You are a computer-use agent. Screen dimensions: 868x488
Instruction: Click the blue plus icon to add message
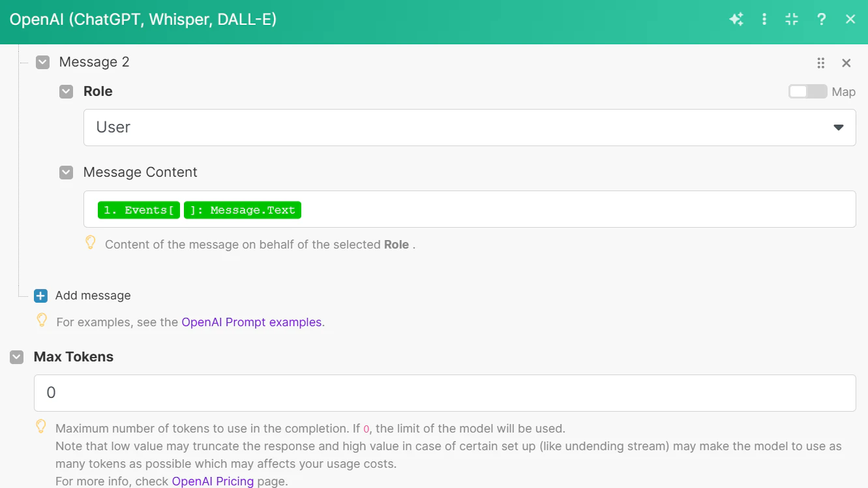40,296
